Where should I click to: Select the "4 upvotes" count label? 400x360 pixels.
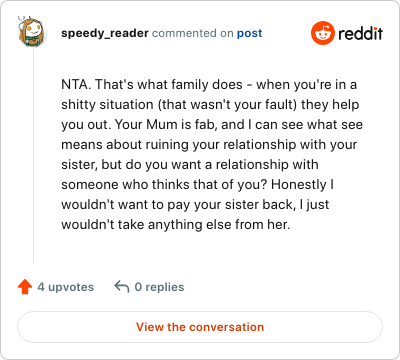click(x=66, y=287)
